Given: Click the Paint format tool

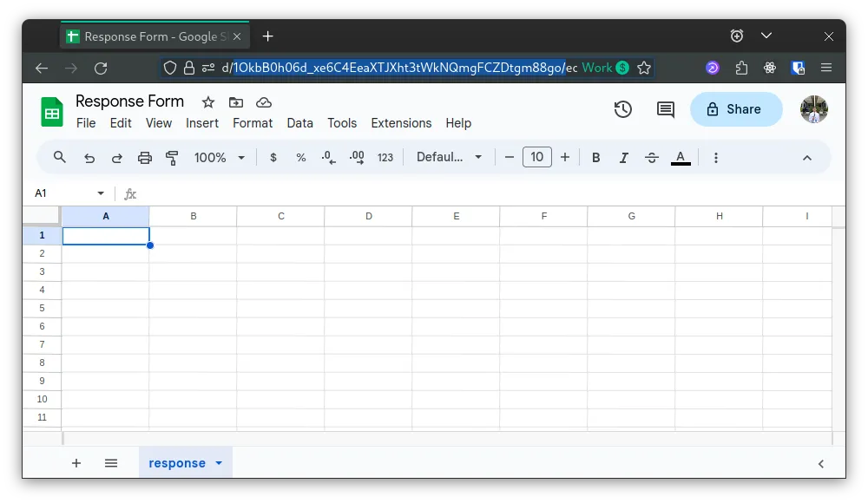Looking at the screenshot, I should click(x=171, y=157).
